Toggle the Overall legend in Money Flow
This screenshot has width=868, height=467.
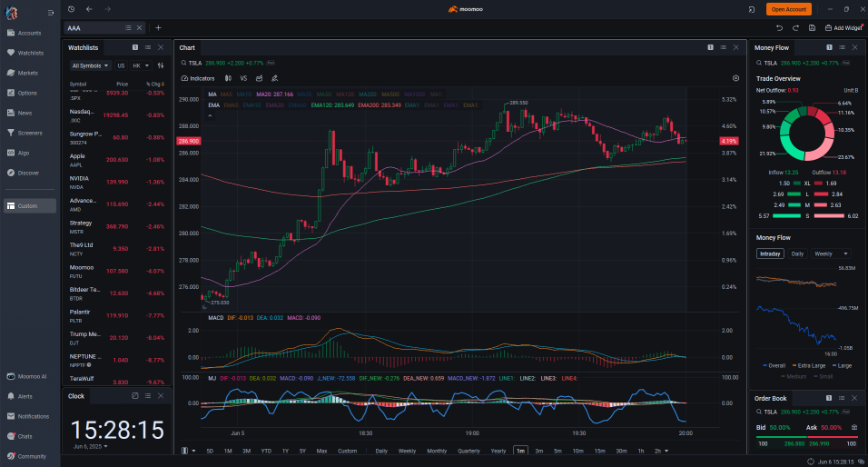pos(774,365)
